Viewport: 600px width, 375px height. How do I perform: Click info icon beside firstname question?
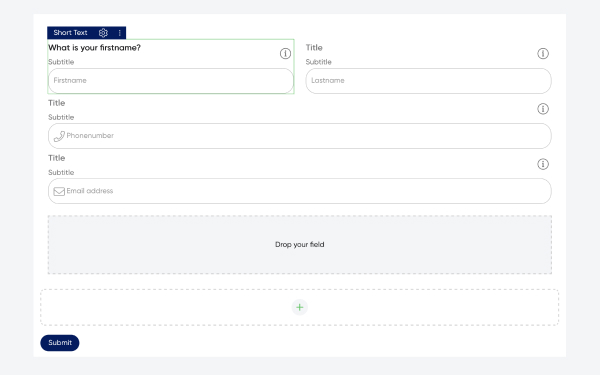(285, 54)
